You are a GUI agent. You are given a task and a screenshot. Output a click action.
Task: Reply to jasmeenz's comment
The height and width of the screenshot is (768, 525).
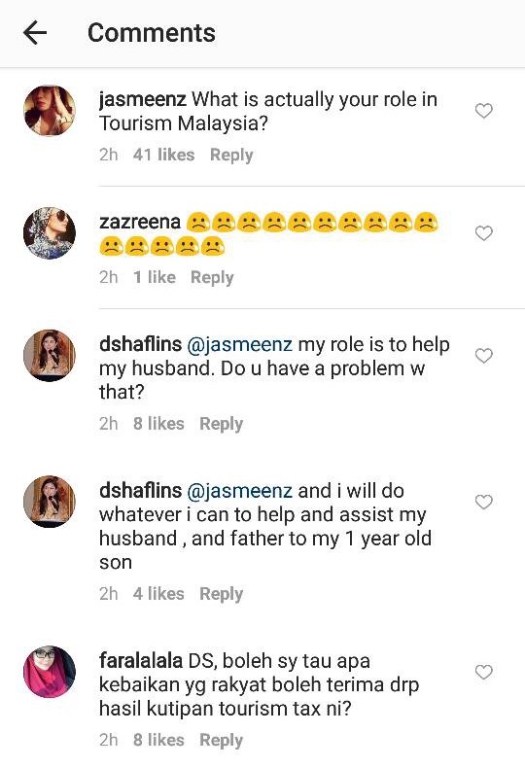[231, 155]
